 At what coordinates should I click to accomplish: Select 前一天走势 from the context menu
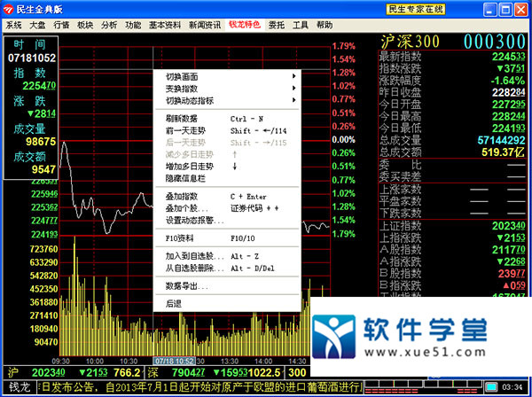point(227,130)
